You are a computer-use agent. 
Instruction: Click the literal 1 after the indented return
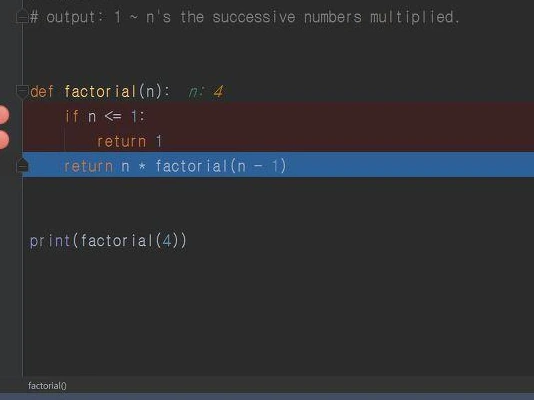(x=159, y=141)
